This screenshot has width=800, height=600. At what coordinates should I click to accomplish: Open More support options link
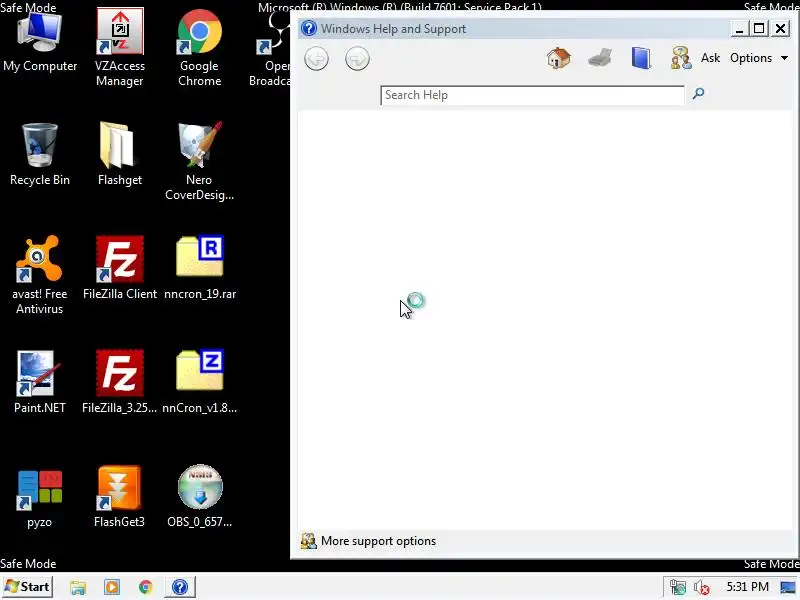click(378, 541)
